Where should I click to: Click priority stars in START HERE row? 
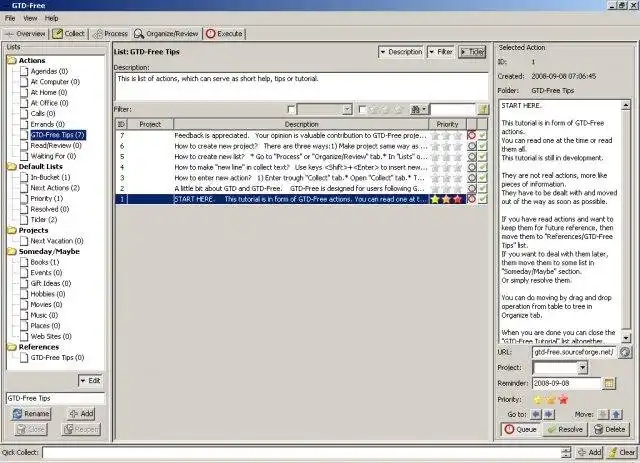click(x=447, y=199)
